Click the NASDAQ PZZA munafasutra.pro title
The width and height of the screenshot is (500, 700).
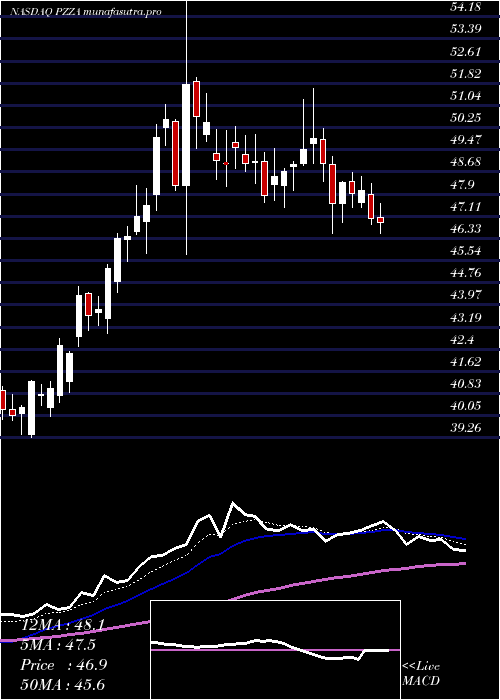pyautogui.click(x=86, y=12)
